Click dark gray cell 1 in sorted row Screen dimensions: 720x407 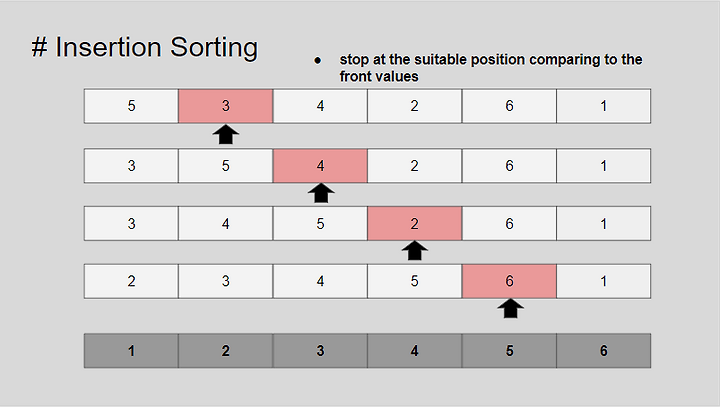131,351
